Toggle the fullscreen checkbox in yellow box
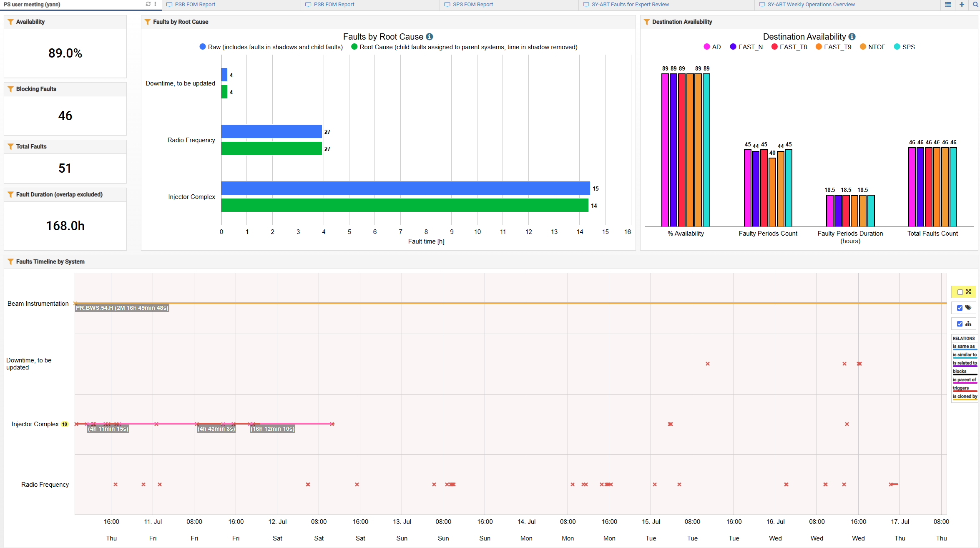This screenshot has height=548, width=980. coord(960,292)
